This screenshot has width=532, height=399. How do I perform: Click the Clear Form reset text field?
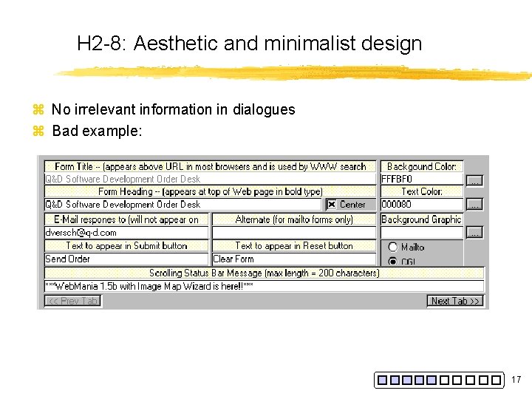[x=294, y=259]
